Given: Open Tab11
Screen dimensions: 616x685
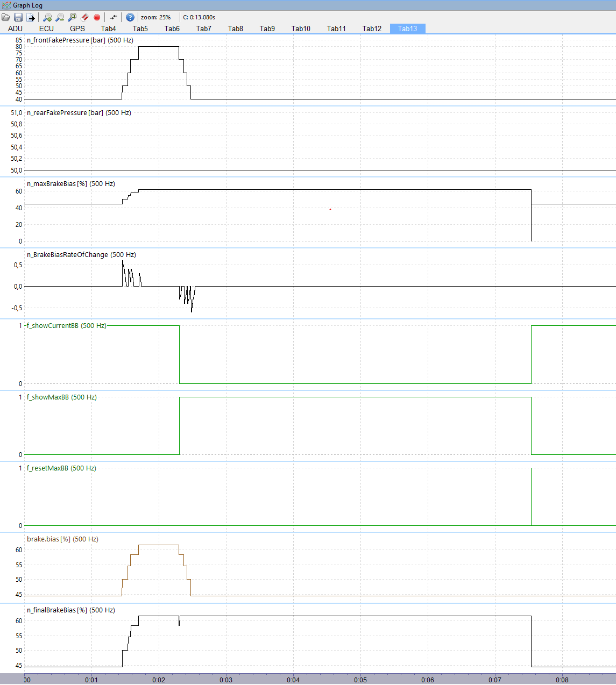Looking at the screenshot, I should (336, 28).
